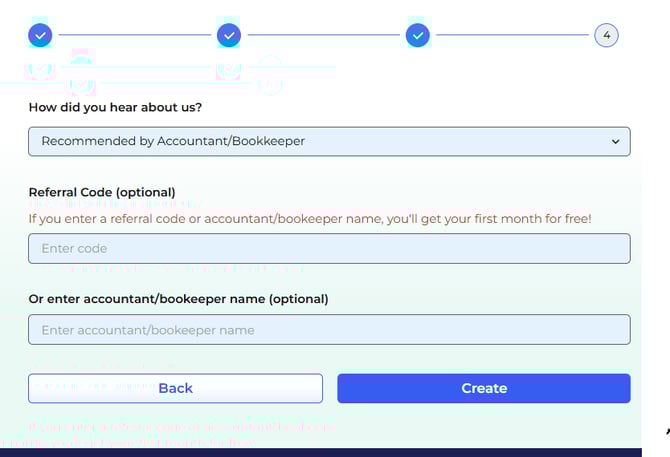
Task: Click progress line between steps two and three
Action: tap(323, 36)
